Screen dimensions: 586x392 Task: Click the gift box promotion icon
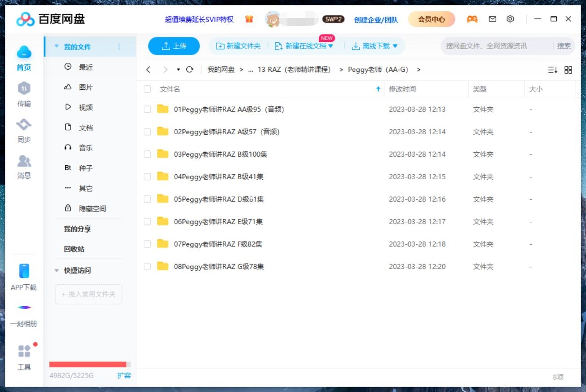(x=249, y=19)
